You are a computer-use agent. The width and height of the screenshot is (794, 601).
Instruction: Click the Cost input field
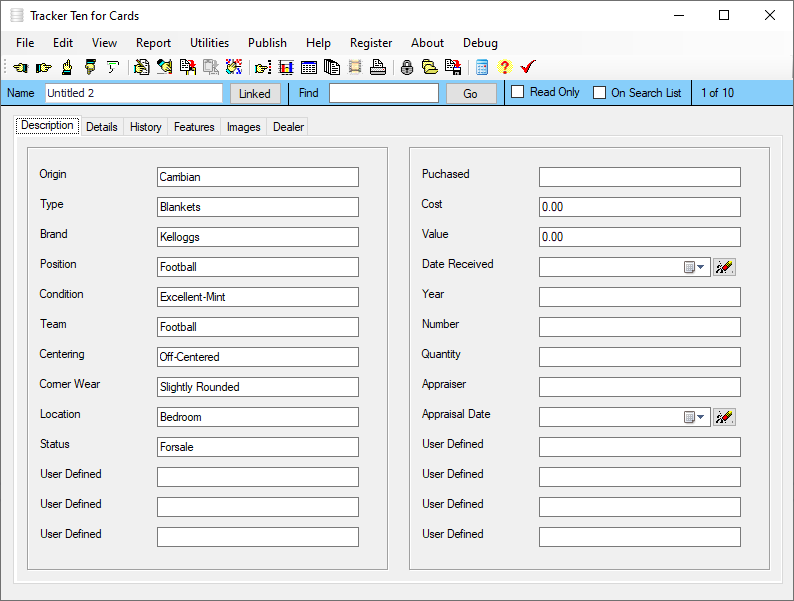pyautogui.click(x=639, y=207)
